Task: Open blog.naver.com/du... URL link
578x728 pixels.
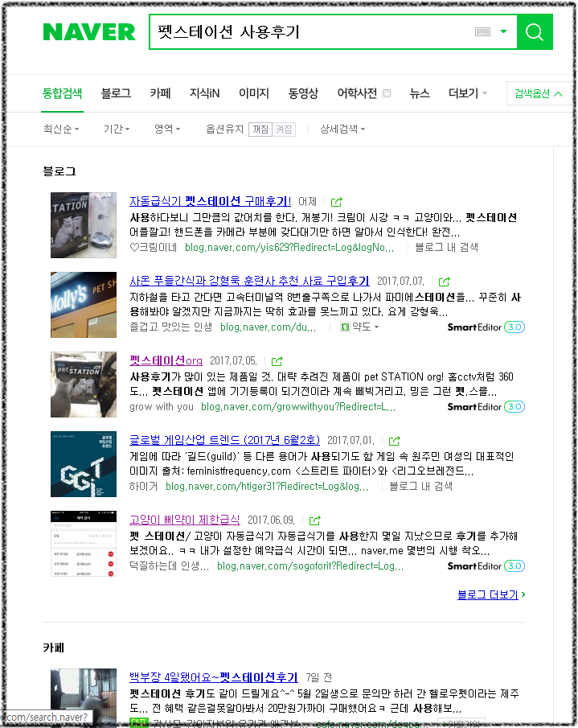Action: [x=269, y=327]
